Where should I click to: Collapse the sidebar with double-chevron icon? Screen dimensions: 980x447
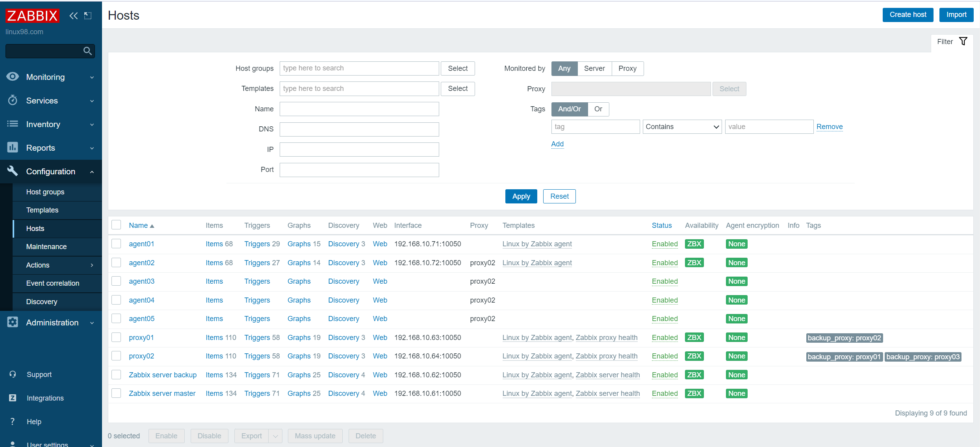coord(73,16)
